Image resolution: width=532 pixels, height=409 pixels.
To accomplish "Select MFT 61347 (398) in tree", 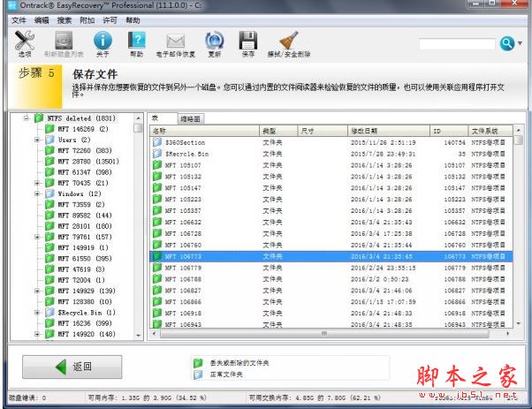I will pos(85,172).
